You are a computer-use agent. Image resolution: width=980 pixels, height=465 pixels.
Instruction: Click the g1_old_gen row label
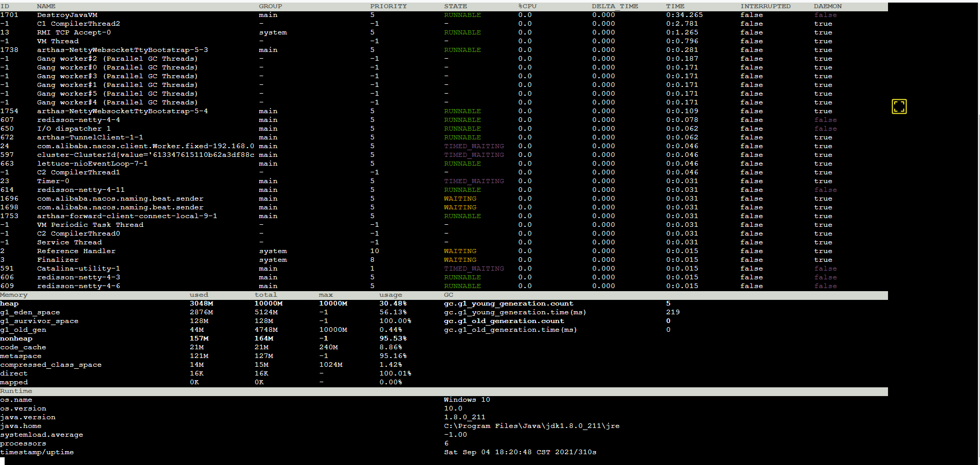[x=23, y=330]
